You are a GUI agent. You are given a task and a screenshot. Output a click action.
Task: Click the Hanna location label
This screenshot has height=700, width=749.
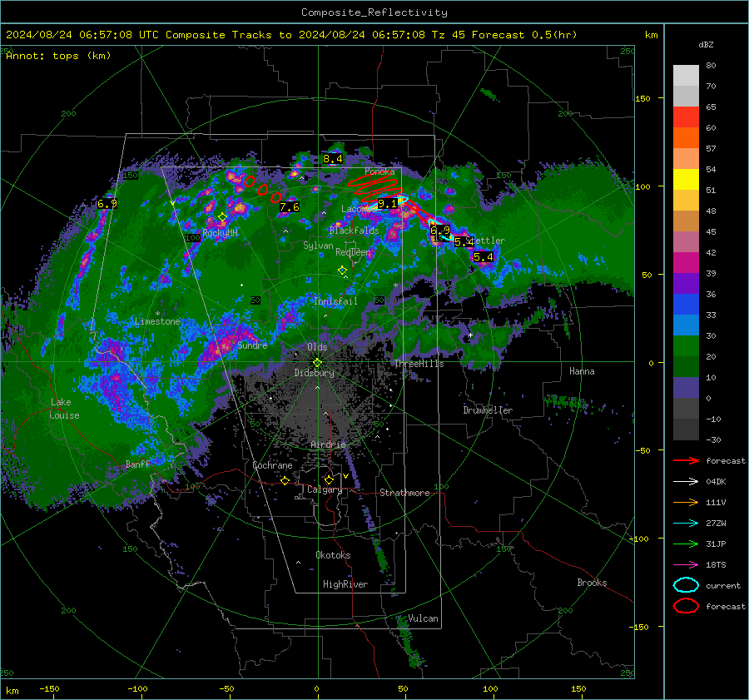[x=582, y=371]
